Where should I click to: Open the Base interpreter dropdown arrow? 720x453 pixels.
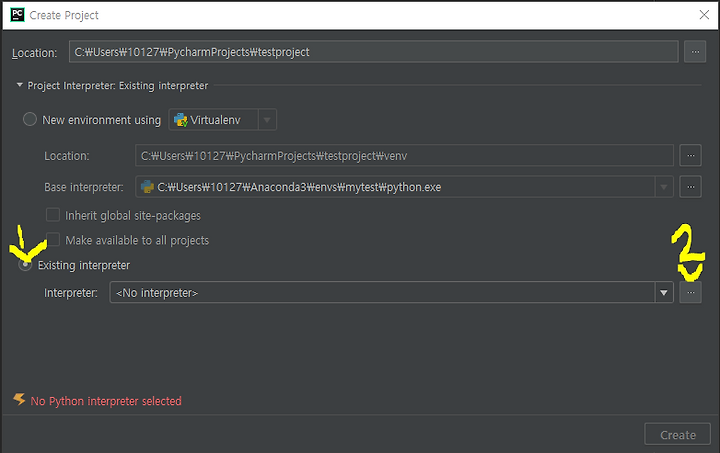pyautogui.click(x=664, y=187)
